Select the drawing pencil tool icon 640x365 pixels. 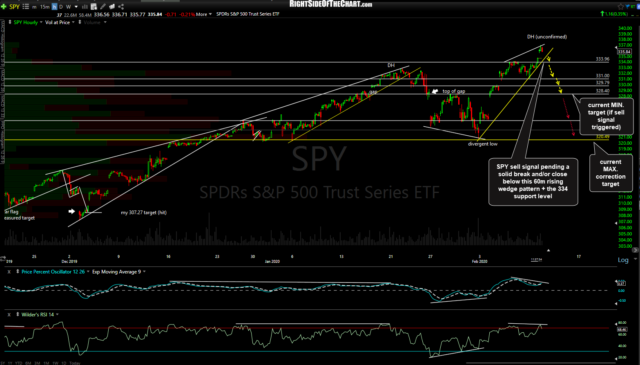pyautogui.click(x=103, y=7)
